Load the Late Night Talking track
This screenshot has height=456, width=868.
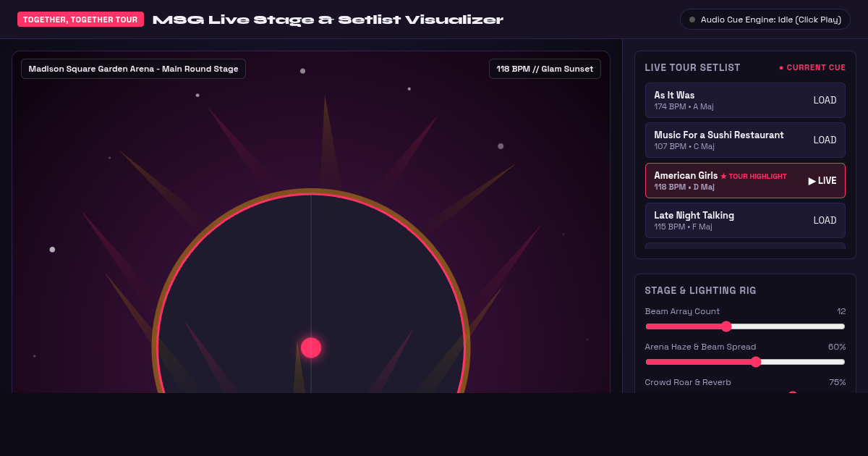(x=825, y=221)
